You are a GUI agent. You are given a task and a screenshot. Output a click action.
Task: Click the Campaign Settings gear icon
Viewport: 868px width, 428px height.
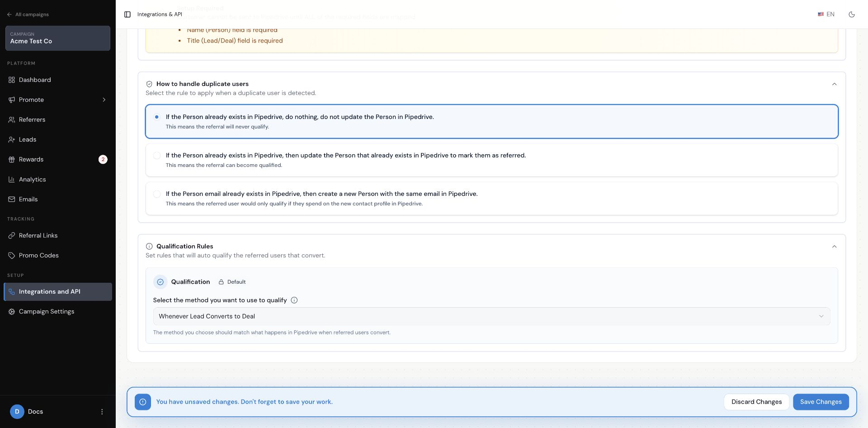(x=12, y=312)
